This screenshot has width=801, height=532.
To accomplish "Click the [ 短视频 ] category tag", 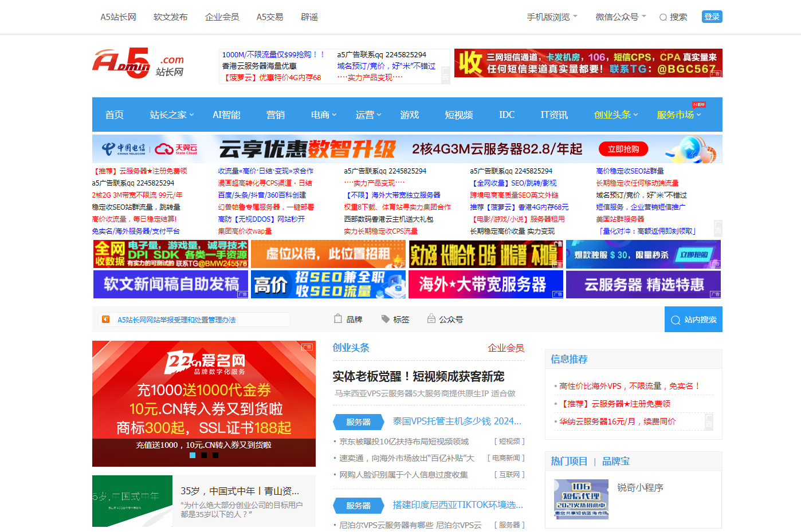I will [x=509, y=442].
